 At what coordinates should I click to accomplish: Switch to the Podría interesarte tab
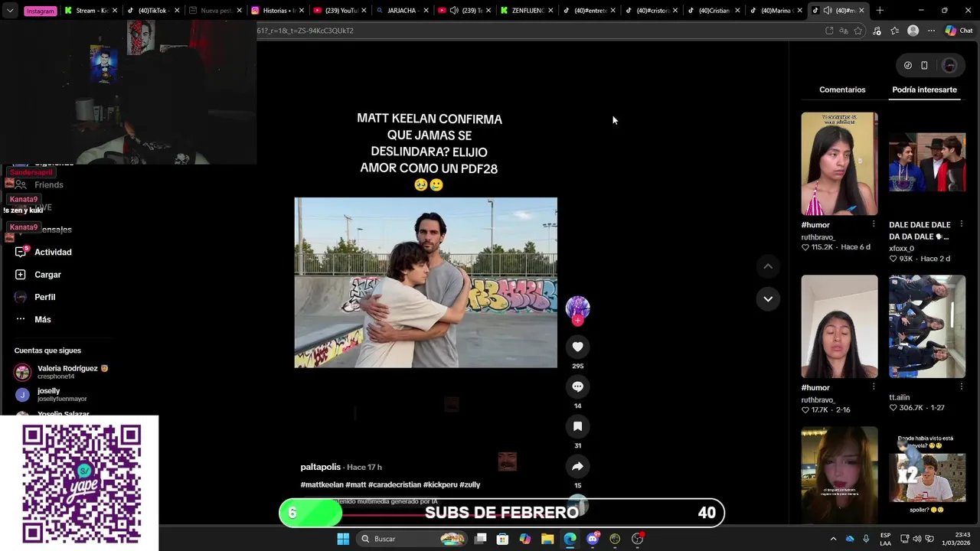[924, 90]
